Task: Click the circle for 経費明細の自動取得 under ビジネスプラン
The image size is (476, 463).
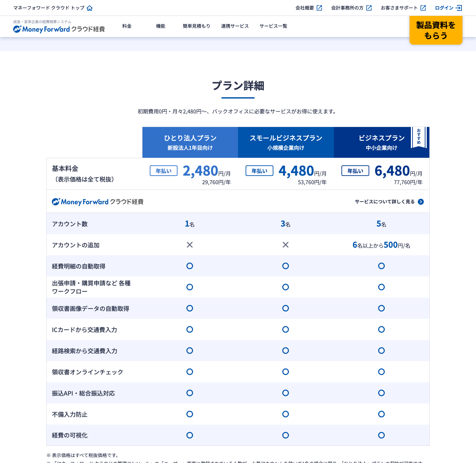Action: (x=381, y=266)
